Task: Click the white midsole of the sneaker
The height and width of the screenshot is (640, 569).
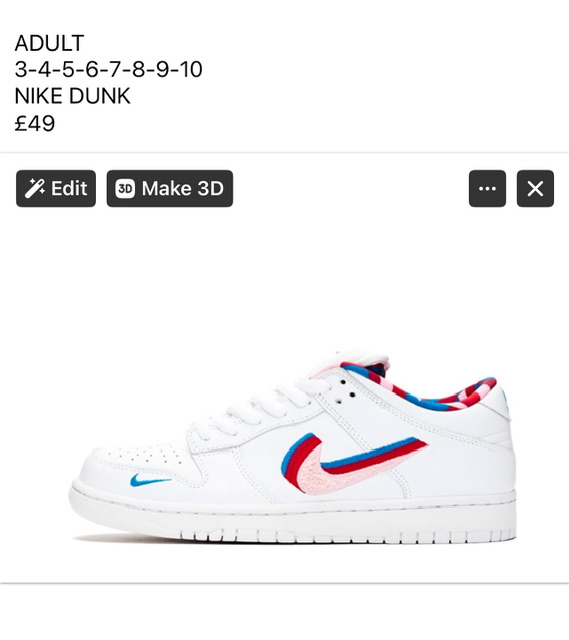Action: (x=292, y=516)
